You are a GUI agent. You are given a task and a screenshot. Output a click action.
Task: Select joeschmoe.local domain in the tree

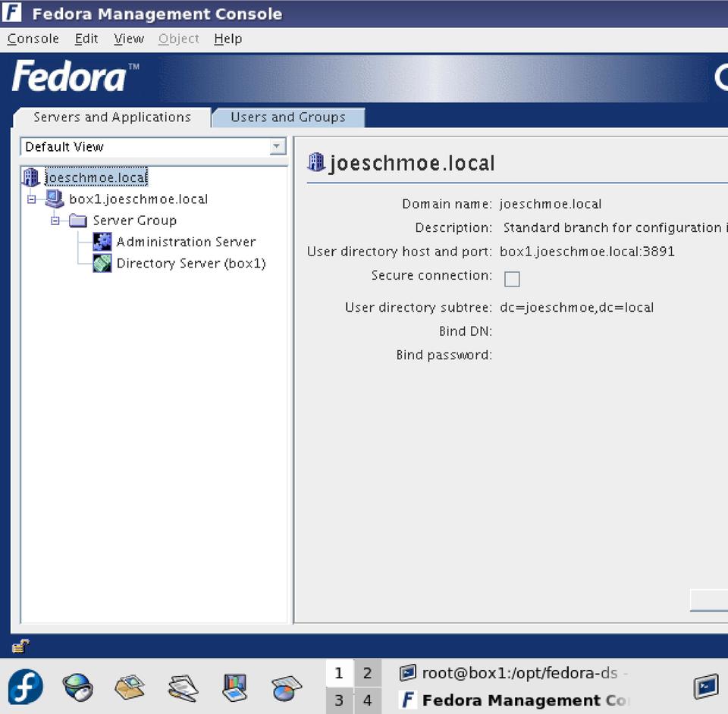pos(96,177)
